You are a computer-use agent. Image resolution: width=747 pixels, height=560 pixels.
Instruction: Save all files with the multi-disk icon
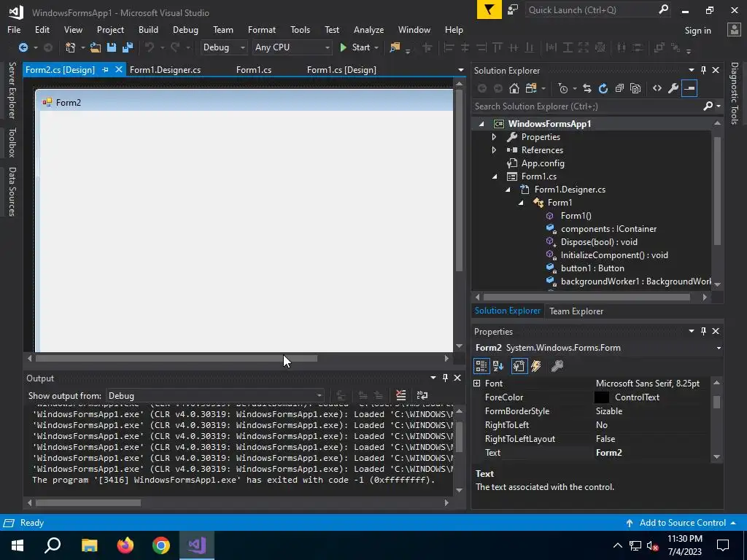(x=128, y=47)
